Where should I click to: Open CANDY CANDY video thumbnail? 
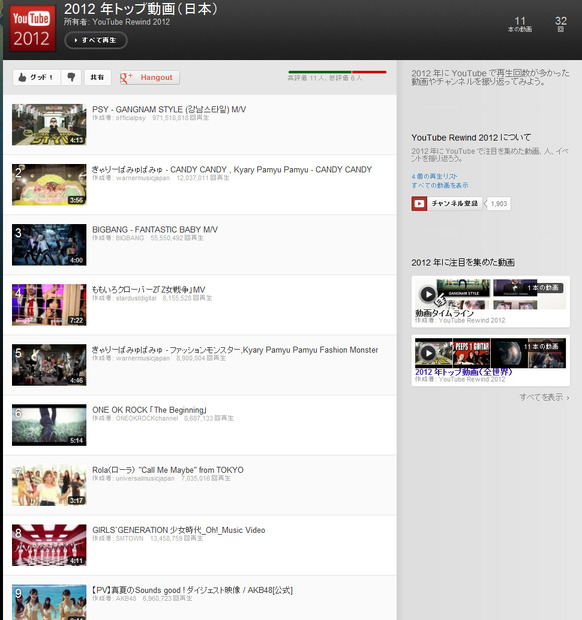click(49, 185)
